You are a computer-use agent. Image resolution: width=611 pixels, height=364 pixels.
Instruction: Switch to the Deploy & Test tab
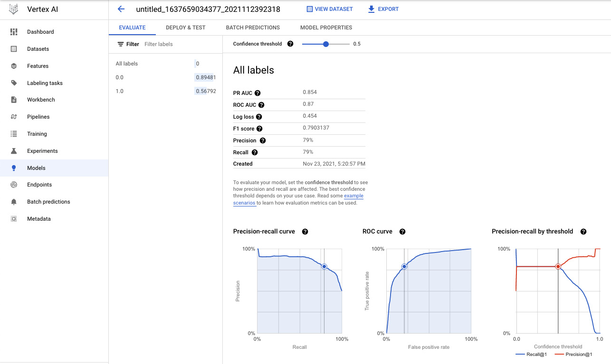click(186, 28)
